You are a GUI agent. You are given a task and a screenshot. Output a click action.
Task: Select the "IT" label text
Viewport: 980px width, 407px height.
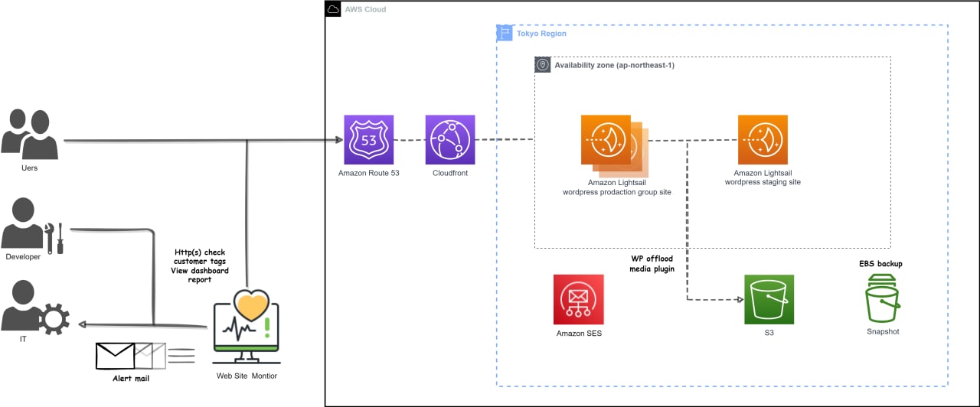24,339
